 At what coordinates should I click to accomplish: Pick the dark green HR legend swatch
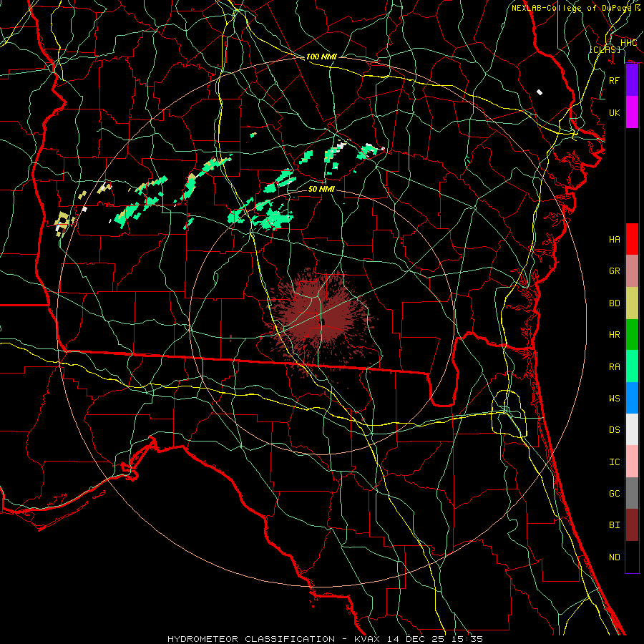[632, 334]
